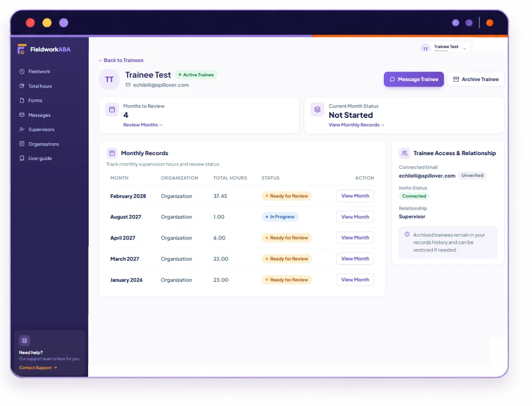Click the MONTH column header
This screenshot has height=406, width=532.
pyautogui.click(x=119, y=178)
